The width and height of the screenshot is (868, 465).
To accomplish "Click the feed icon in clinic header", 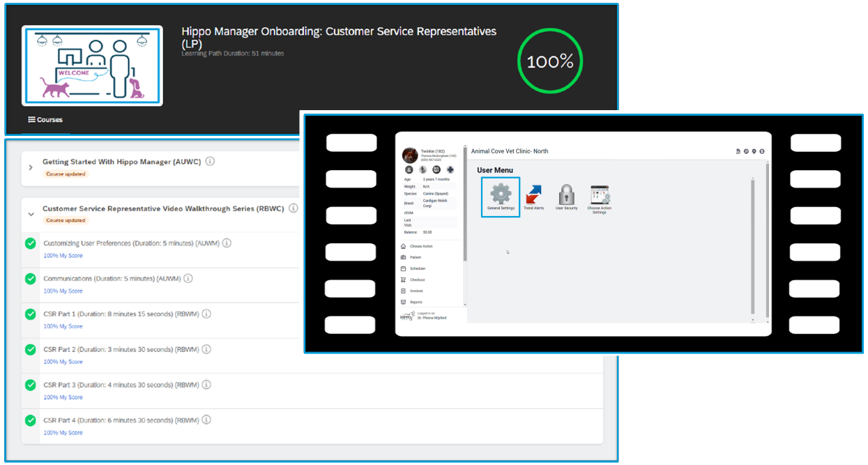I will pyautogui.click(x=738, y=151).
